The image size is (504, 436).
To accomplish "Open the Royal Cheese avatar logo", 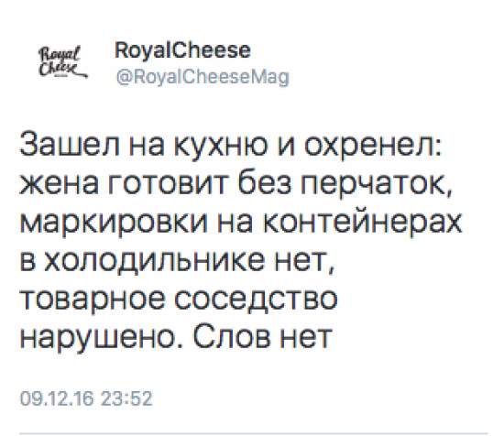I will [x=61, y=62].
